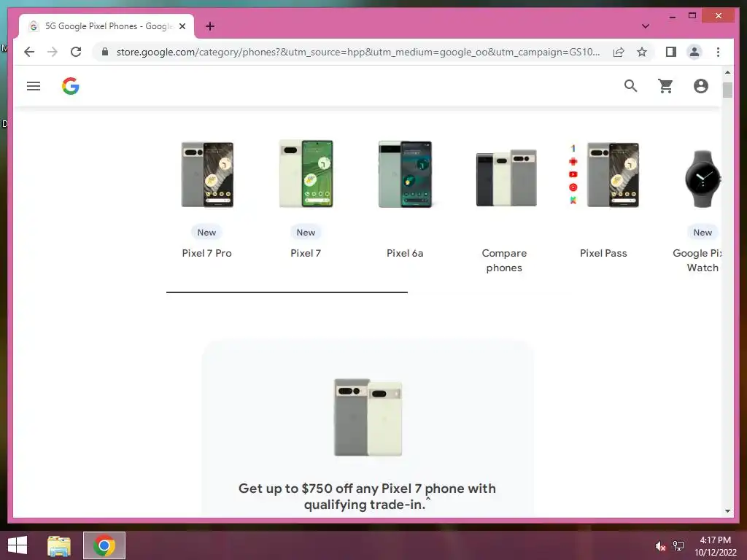Open the Windows Start menu
This screenshot has height=560, width=747.
coord(18,545)
